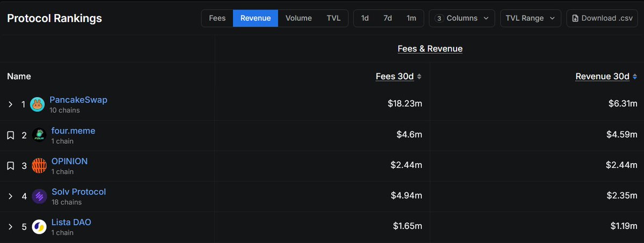The image size is (644, 243).
Task: Switch to the TVL tab
Action: tap(334, 18)
